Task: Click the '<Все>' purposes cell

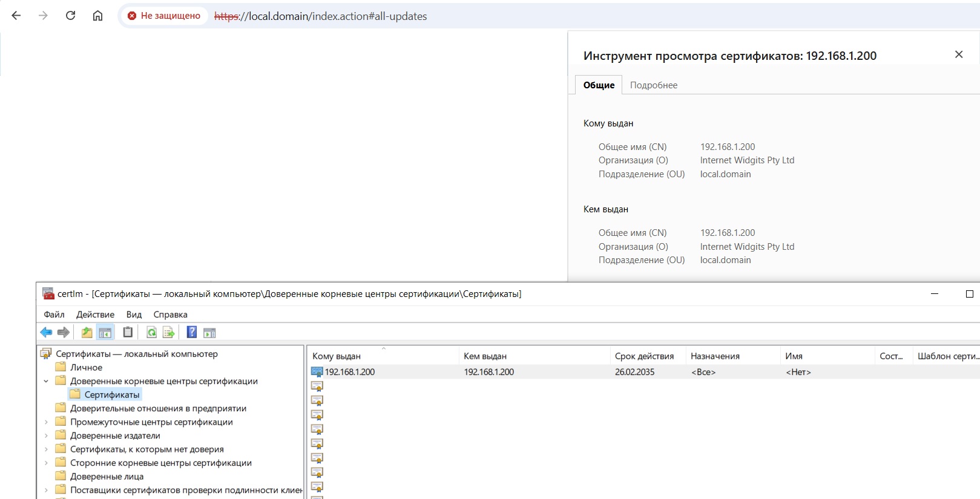Action: click(703, 372)
